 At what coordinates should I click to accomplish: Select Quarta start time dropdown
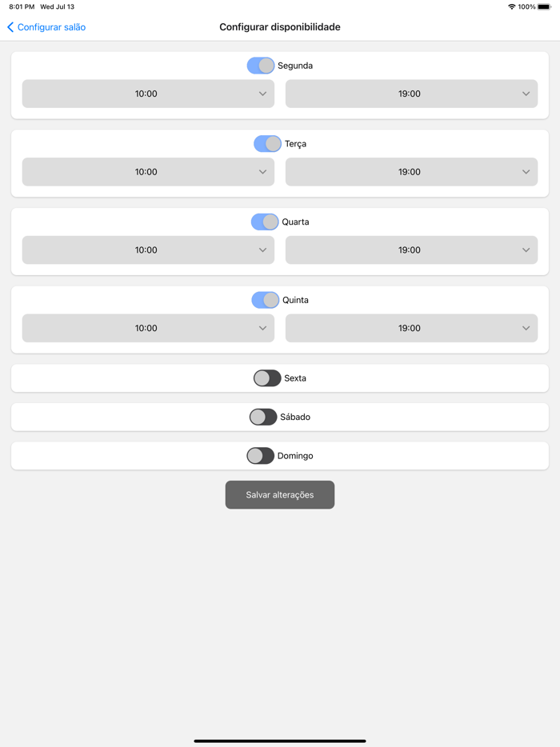148,250
